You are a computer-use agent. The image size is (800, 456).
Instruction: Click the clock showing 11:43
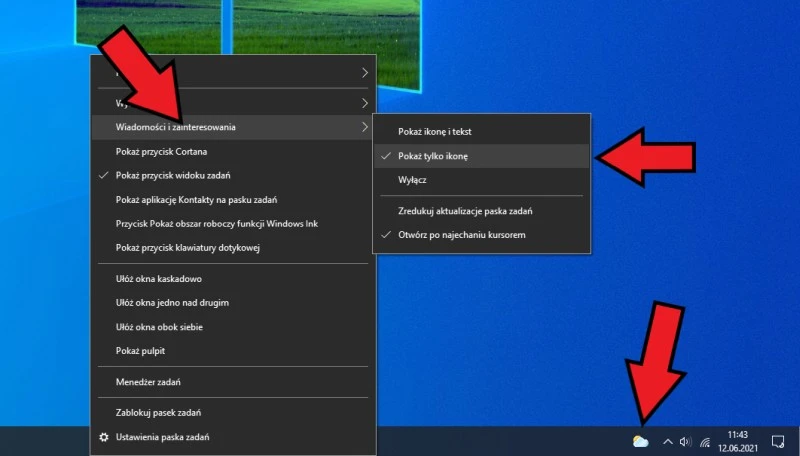[738, 441]
